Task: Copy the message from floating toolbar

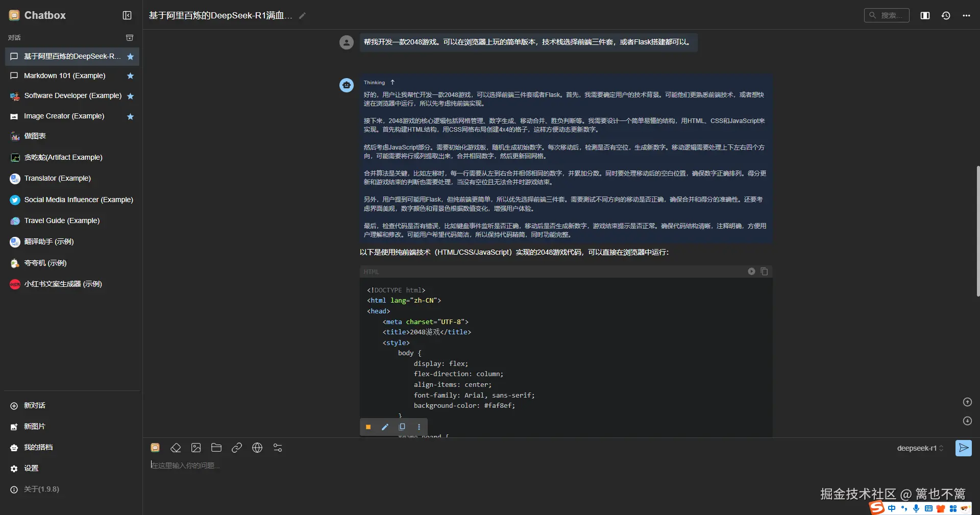Action: tap(402, 427)
